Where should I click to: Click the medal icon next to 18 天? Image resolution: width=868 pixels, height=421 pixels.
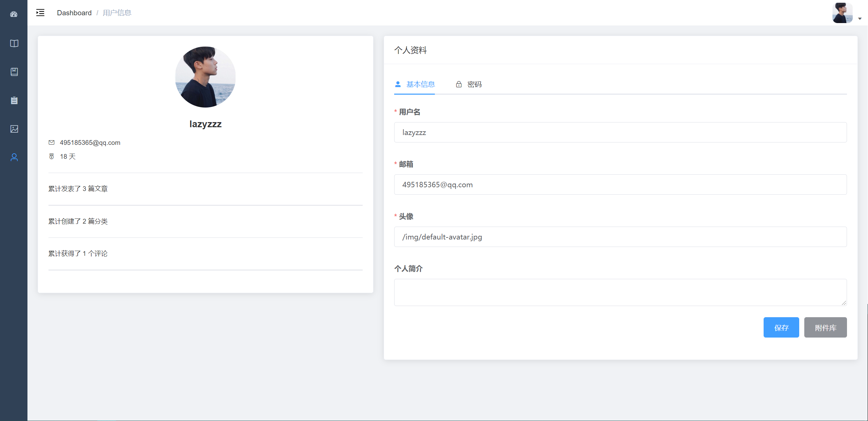[52, 156]
